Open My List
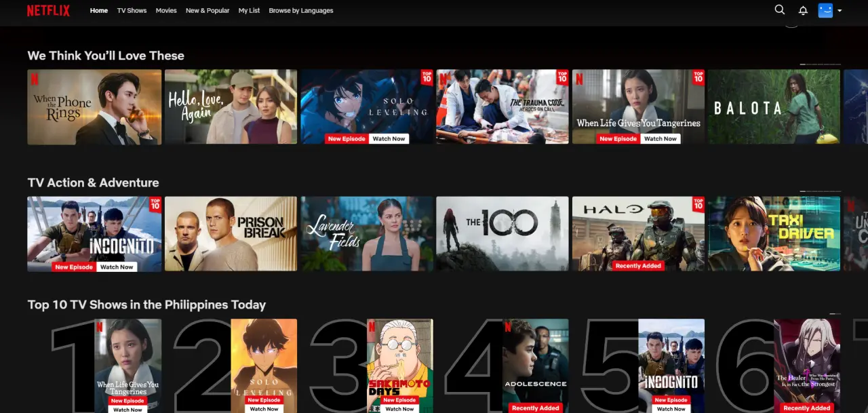Viewport: 868px width, 413px height. coord(249,11)
